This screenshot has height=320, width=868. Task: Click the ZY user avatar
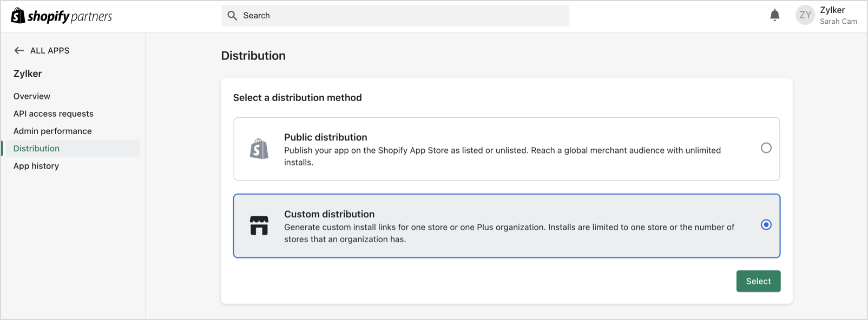(x=805, y=15)
